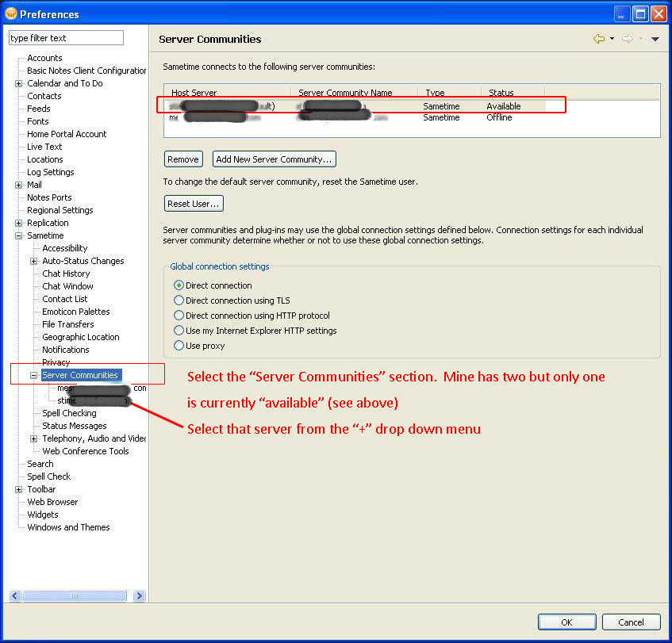Click the Type column header
The image size is (672, 643).
450,93
